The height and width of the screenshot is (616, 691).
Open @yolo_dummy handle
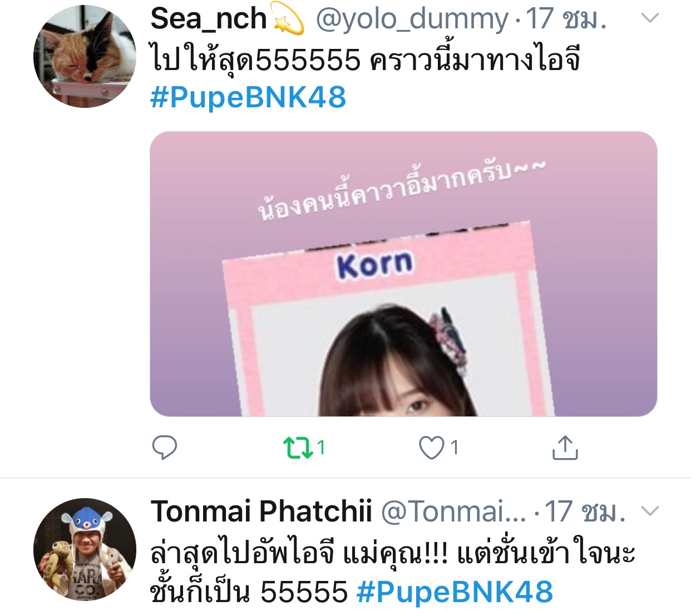412,19
